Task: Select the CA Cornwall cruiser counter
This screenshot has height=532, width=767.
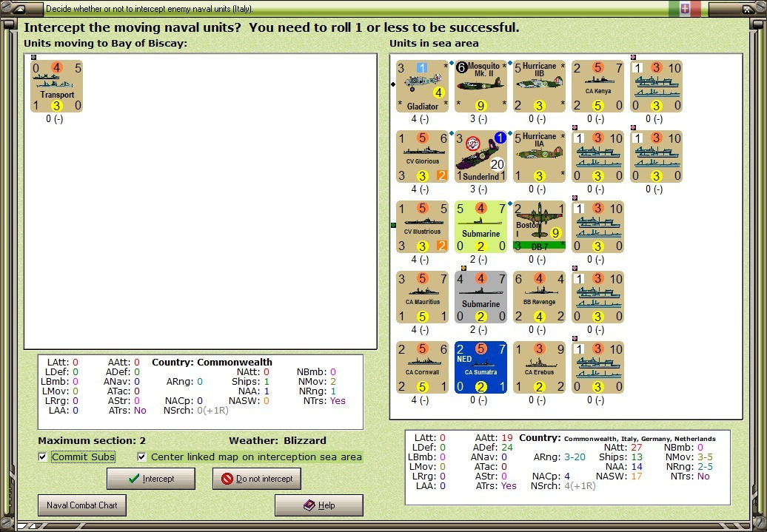Action: (422, 367)
